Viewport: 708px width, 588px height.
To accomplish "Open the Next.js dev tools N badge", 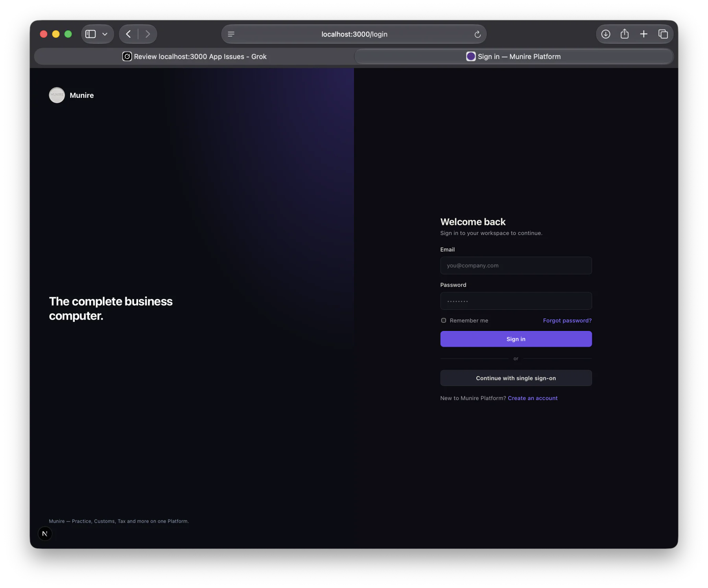I will point(45,534).
